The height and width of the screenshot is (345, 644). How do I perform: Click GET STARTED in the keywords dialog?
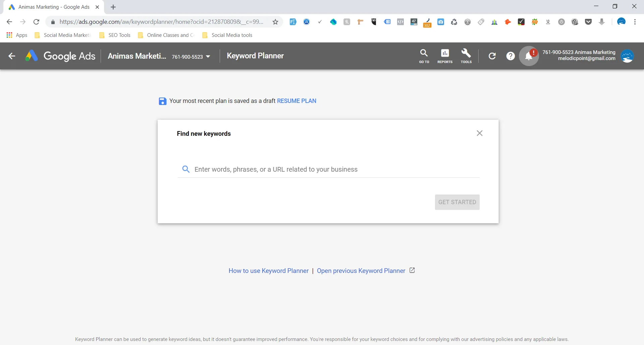pos(457,202)
